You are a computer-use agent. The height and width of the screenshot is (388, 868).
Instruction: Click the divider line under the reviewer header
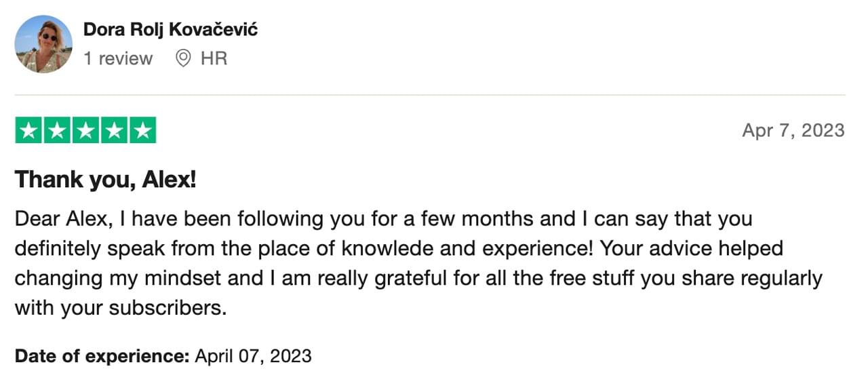(430, 96)
